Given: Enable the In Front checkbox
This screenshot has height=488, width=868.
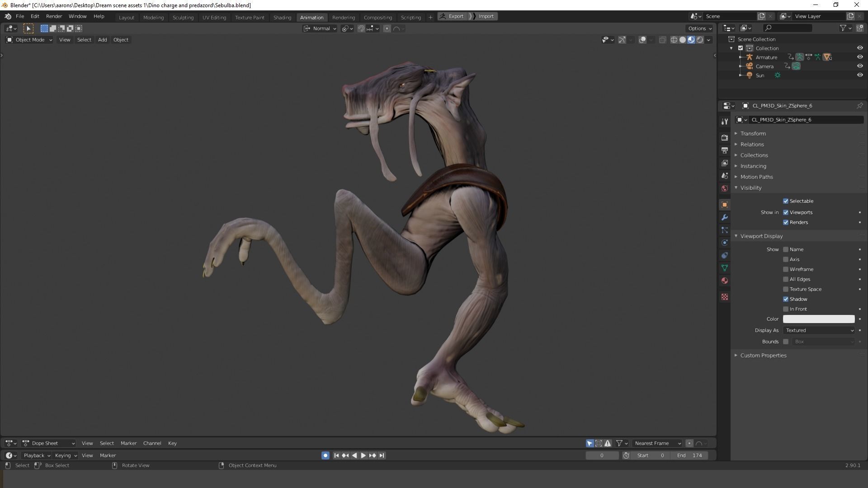Looking at the screenshot, I should pos(786,309).
